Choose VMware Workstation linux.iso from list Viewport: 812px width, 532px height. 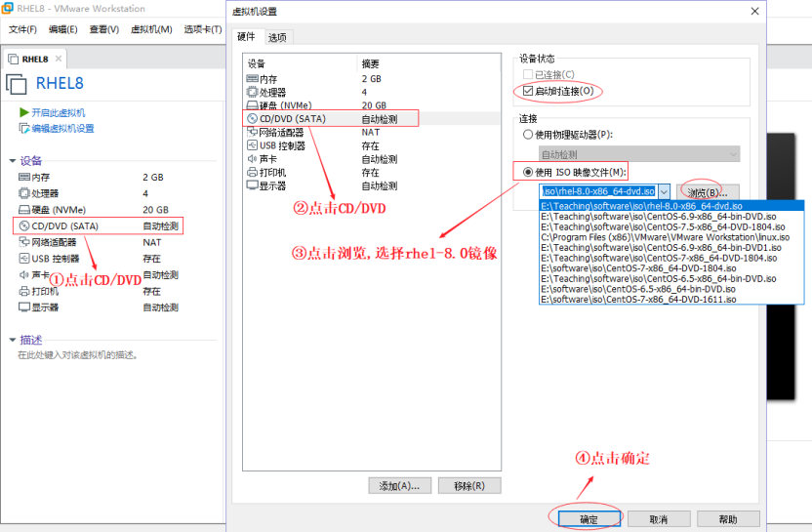[x=671, y=237]
